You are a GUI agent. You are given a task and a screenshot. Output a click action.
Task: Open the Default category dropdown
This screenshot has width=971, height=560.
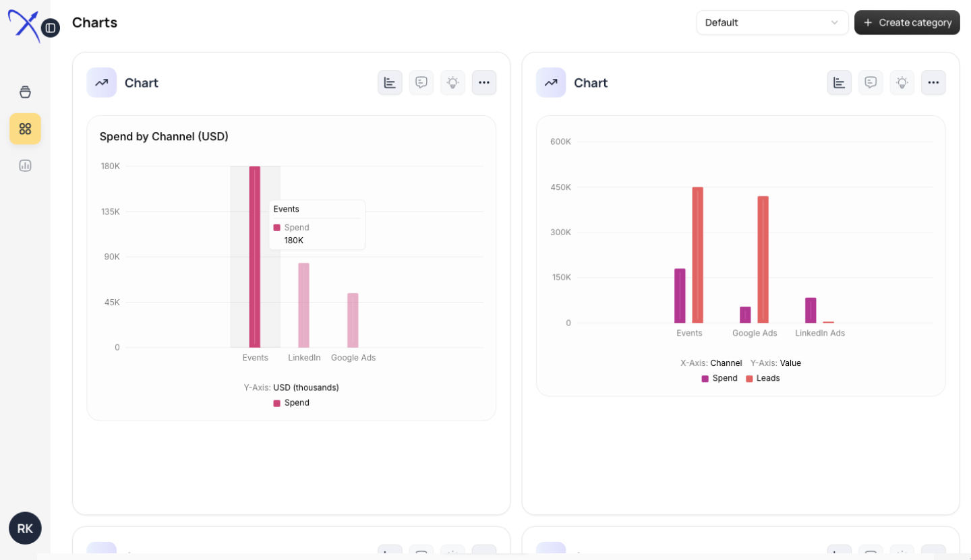[x=772, y=22]
